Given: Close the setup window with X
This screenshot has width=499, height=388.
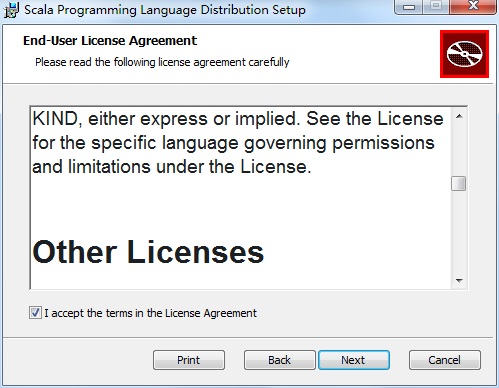Looking at the screenshot, I should [x=473, y=6].
